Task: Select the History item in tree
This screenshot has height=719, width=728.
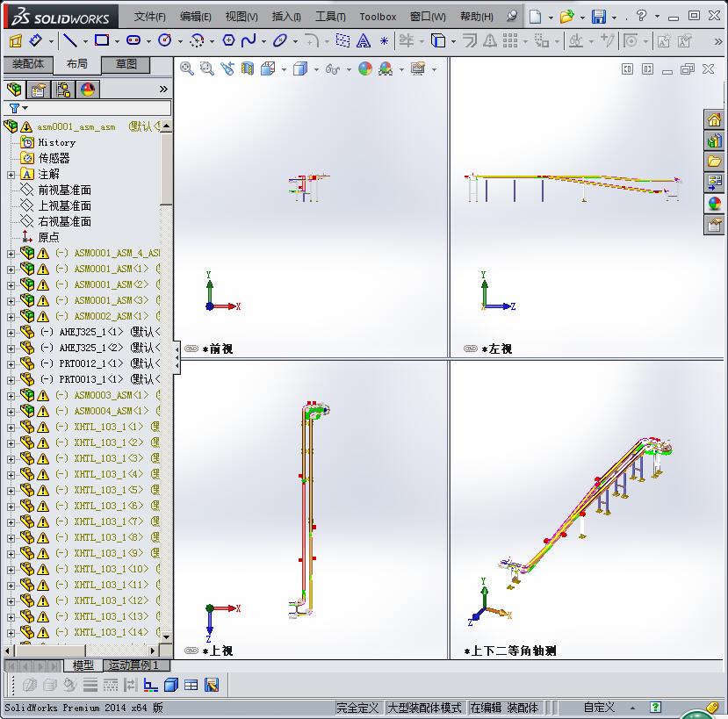Action: (57, 142)
